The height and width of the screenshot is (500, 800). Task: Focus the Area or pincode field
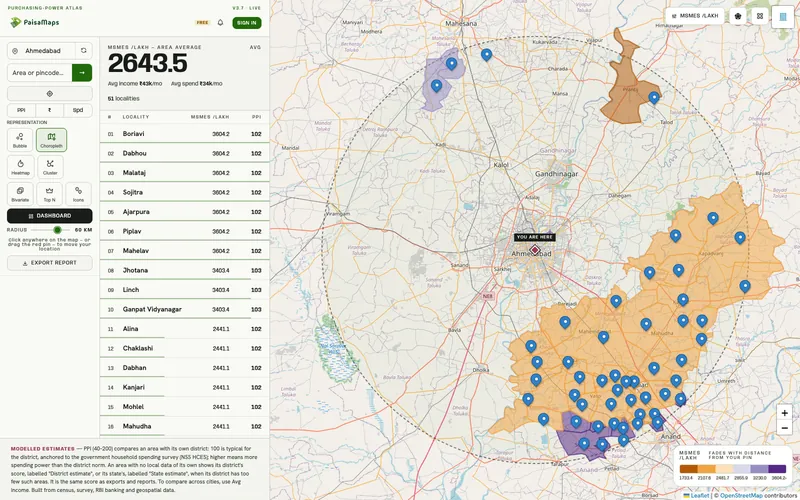click(40, 73)
